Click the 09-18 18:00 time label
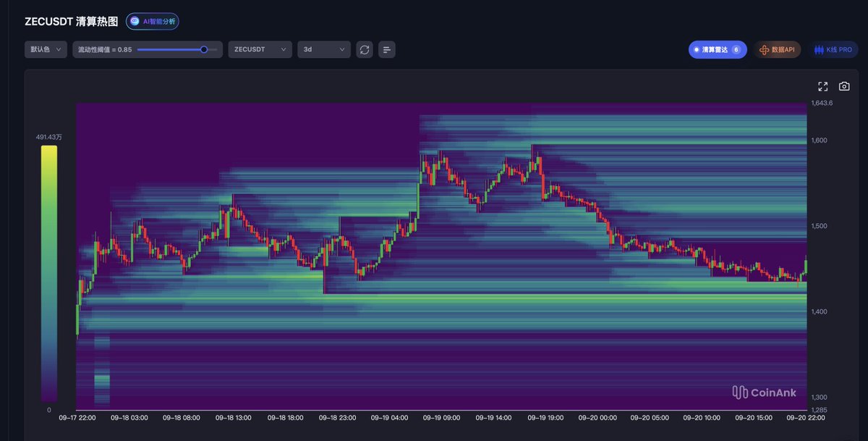 point(286,418)
